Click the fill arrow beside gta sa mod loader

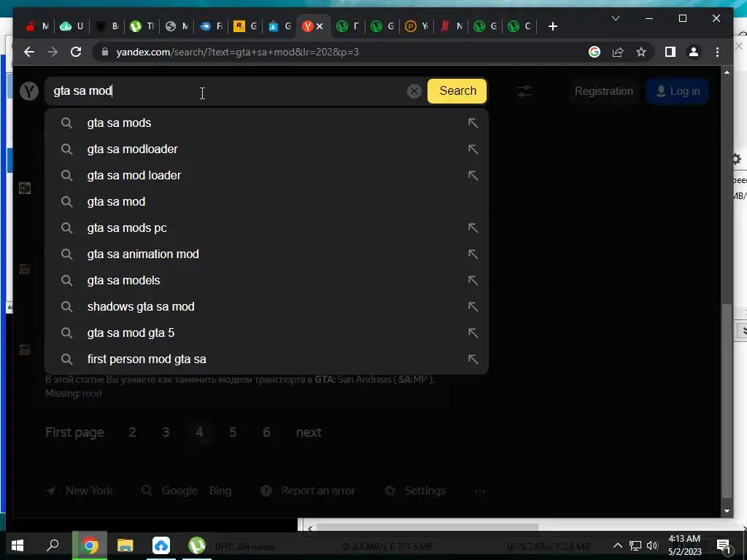tap(473, 175)
